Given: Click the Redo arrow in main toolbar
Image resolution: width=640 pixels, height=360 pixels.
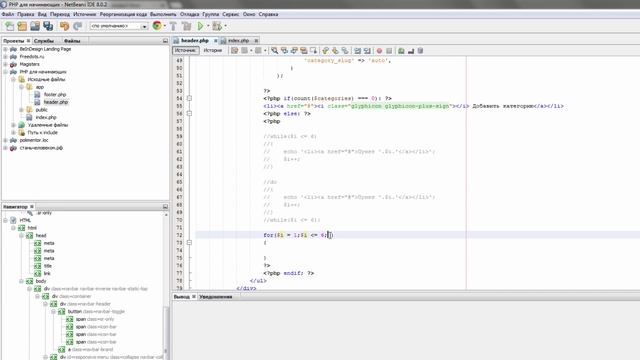Looking at the screenshot, I should pyautogui.click(x=78, y=26).
